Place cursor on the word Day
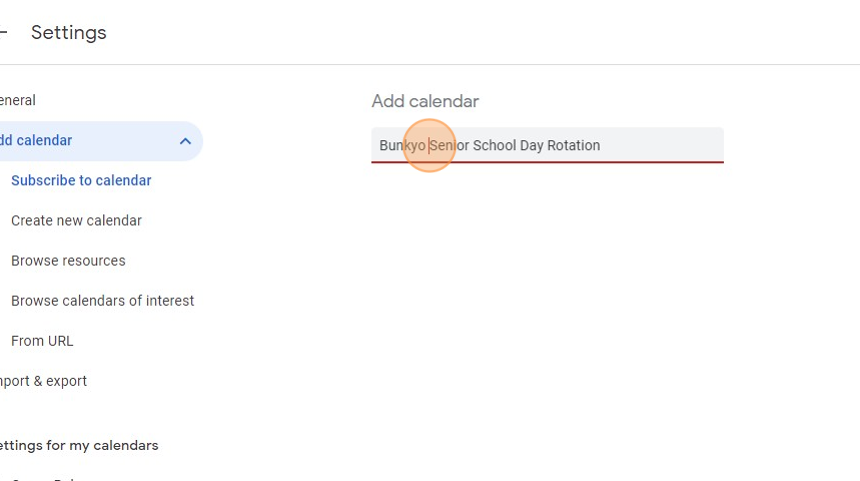Screen dimensions: 860x481 click(x=531, y=146)
